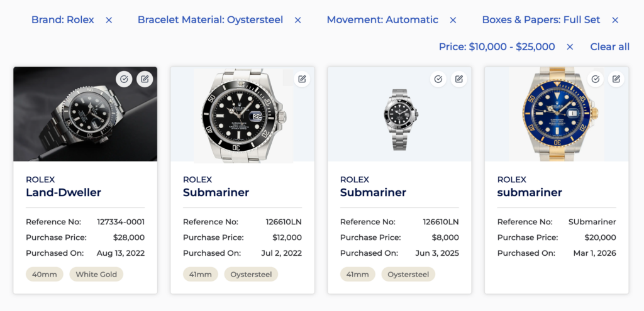Open the blue and gold submariner image

557,114
